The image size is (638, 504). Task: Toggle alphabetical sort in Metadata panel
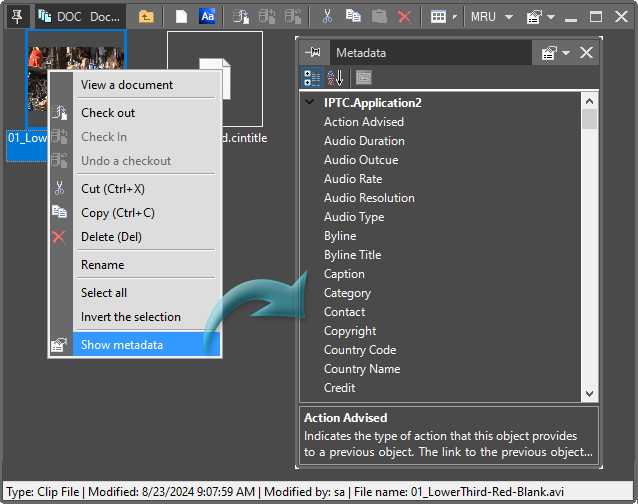click(335, 77)
